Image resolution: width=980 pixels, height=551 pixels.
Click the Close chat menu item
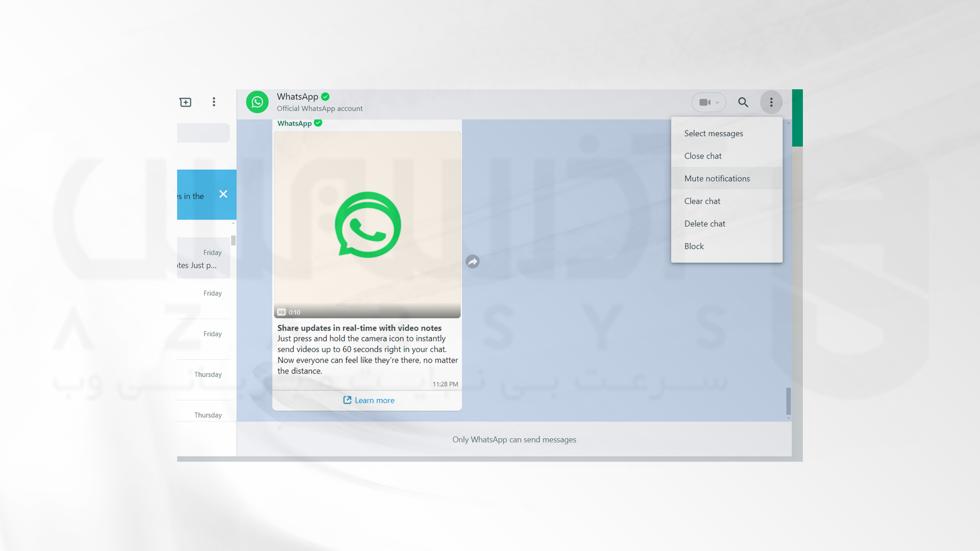coord(703,156)
